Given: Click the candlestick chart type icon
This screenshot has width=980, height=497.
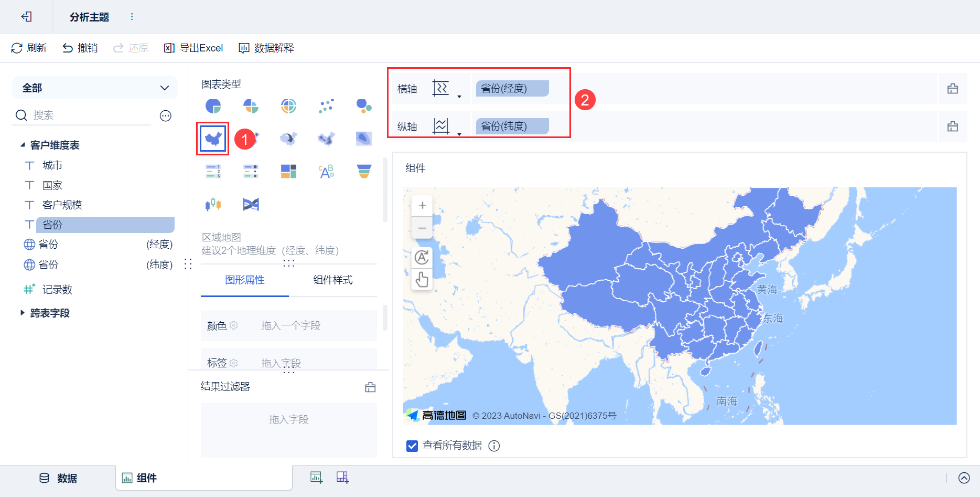Looking at the screenshot, I should [213, 204].
